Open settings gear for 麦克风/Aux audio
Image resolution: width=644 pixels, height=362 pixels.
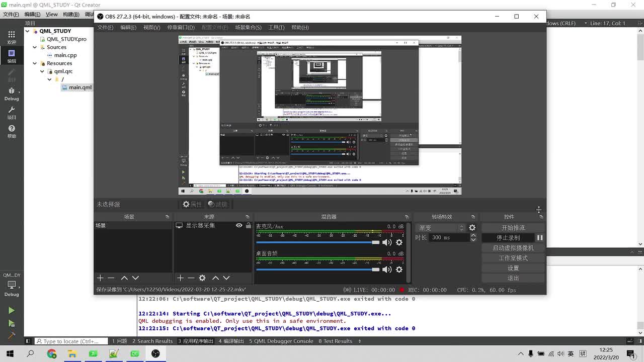[x=399, y=242]
